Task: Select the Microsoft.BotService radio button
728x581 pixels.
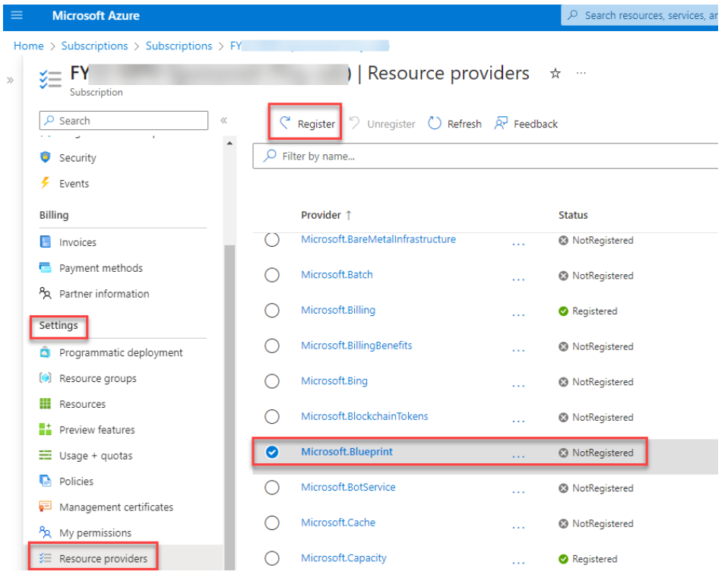Action: tap(271, 488)
